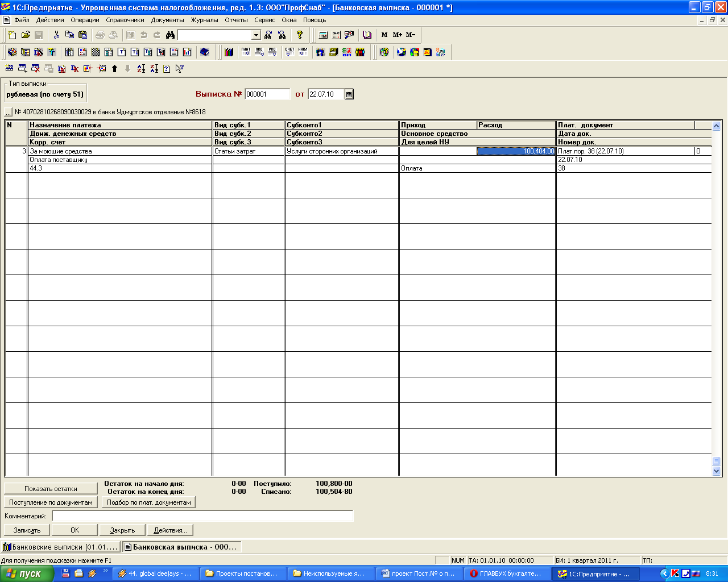Click the ellipsis button to choose bank account
The width and height of the screenshot is (728, 582).
tap(9, 112)
